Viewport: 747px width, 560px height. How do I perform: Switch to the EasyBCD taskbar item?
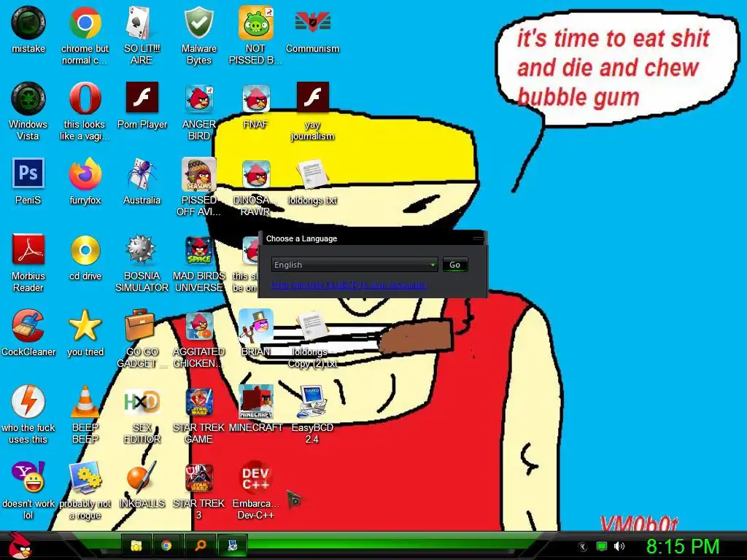click(233, 545)
